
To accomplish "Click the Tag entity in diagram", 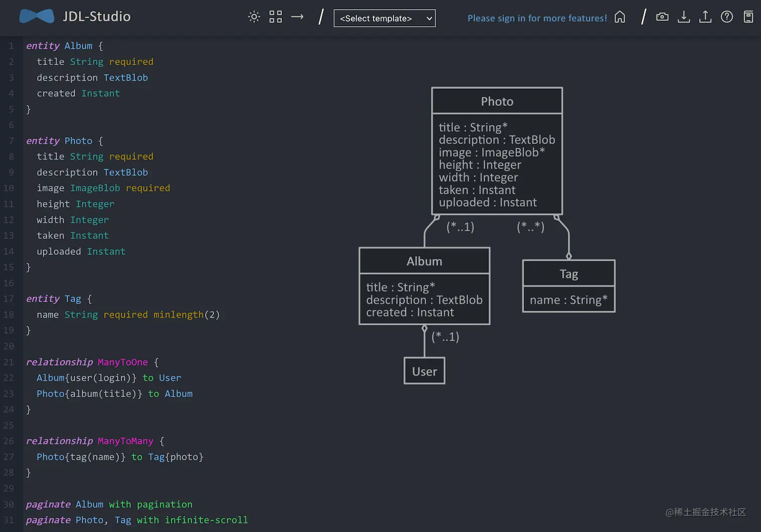I will pos(569,286).
